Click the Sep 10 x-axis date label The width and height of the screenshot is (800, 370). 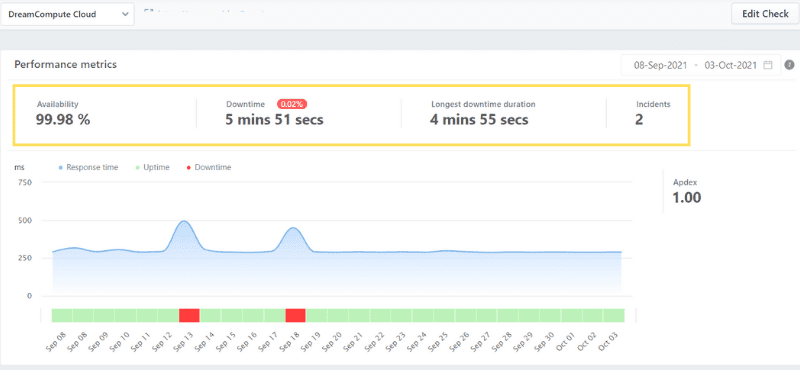(x=119, y=341)
